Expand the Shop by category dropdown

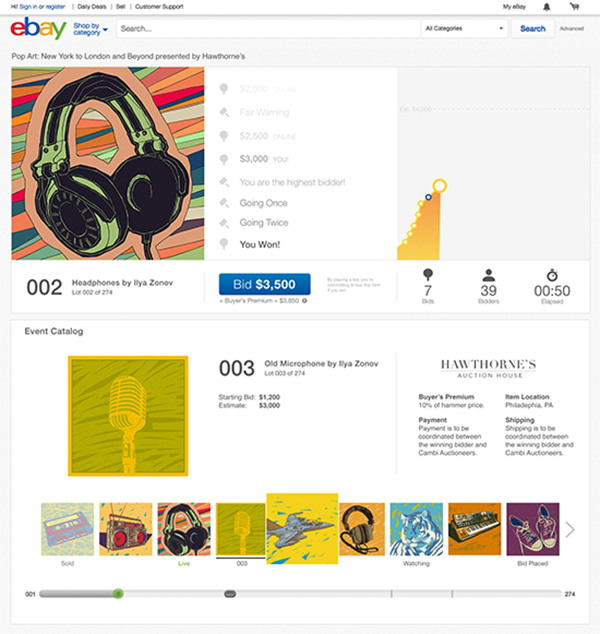90,29
